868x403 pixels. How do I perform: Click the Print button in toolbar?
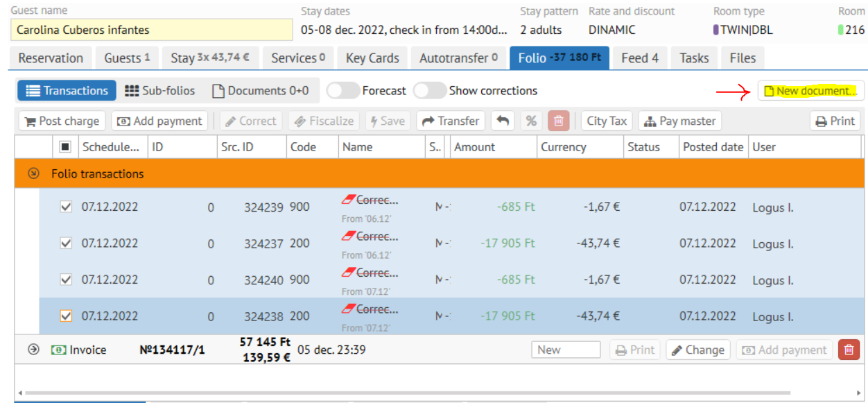point(835,121)
